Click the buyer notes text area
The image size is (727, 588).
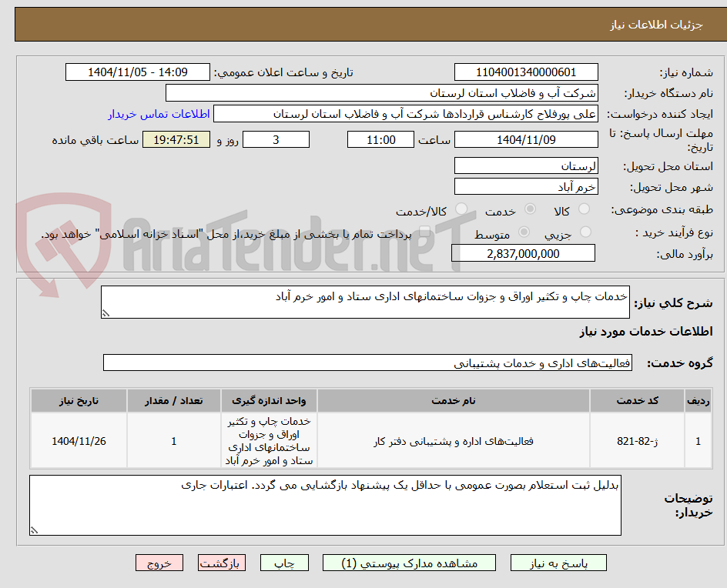pyautogui.click(x=325, y=505)
